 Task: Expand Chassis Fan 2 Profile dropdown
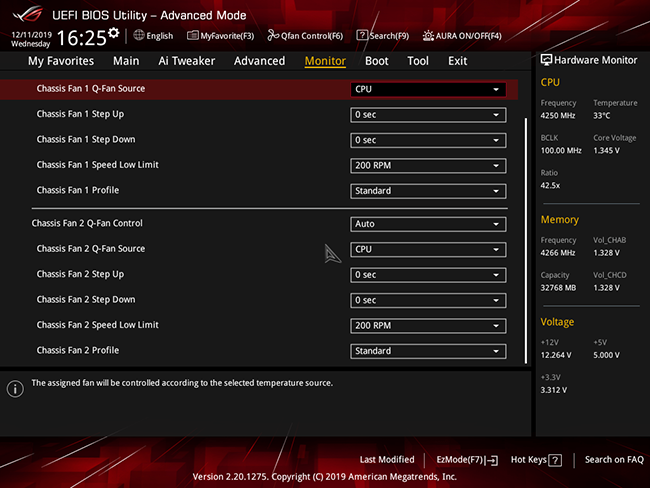pyautogui.click(x=428, y=351)
